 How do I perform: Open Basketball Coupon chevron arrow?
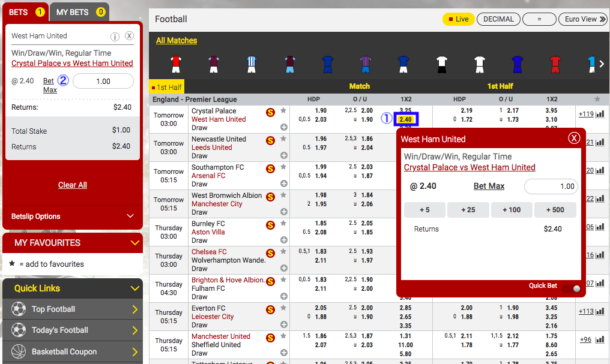pyautogui.click(x=135, y=352)
